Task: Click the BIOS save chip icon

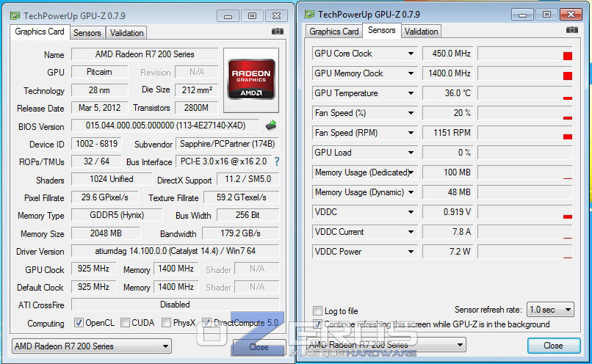Action: click(271, 125)
